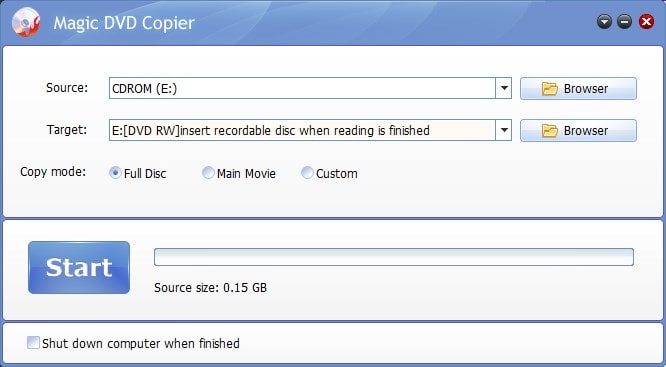The image size is (666, 367).
Task: Browse for a target with Browser button
Action: (578, 130)
